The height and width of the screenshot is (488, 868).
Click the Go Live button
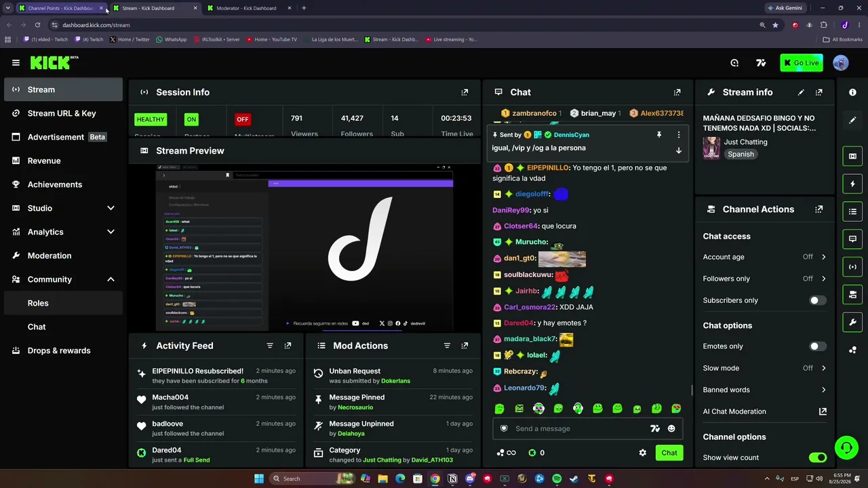pos(802,63)
